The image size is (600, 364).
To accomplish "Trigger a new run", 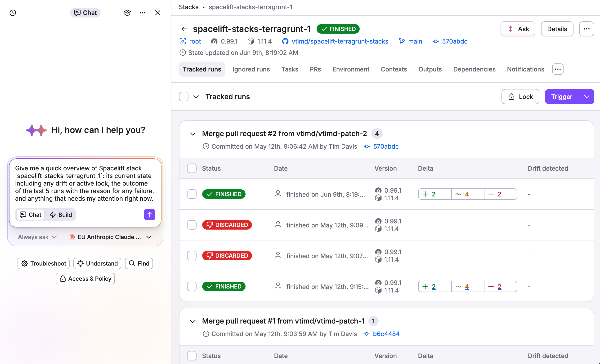I will coord(562,97).
